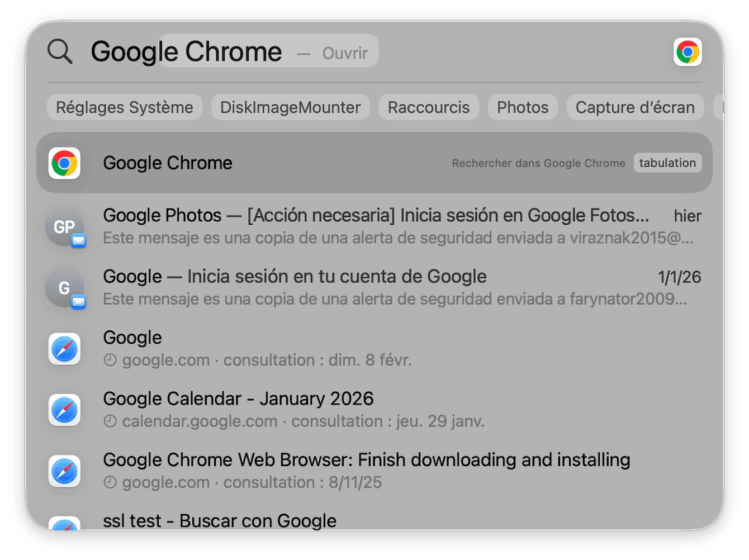The image size is (749, 560).
Task: Click the clock history icon before calendar.google.com
Action: pos(110,421)
